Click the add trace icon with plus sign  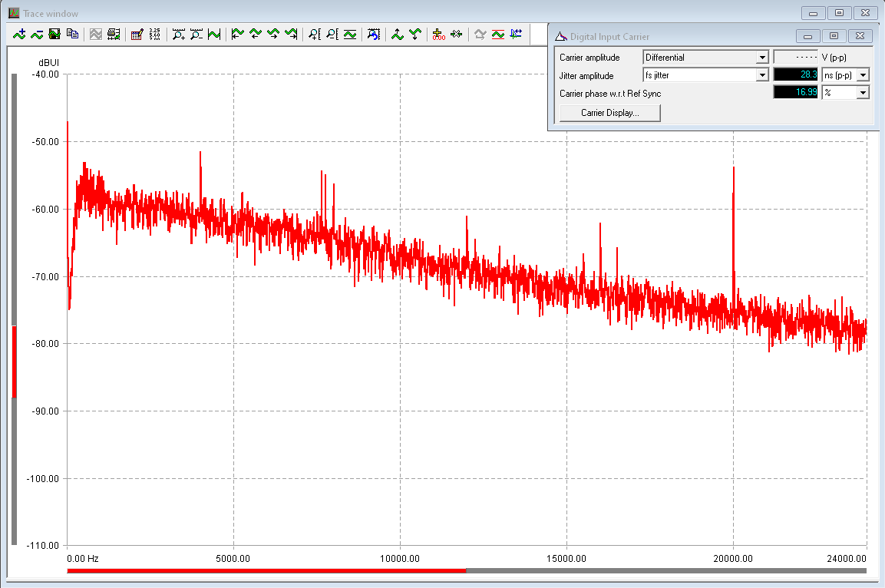[x=20, y=34]
